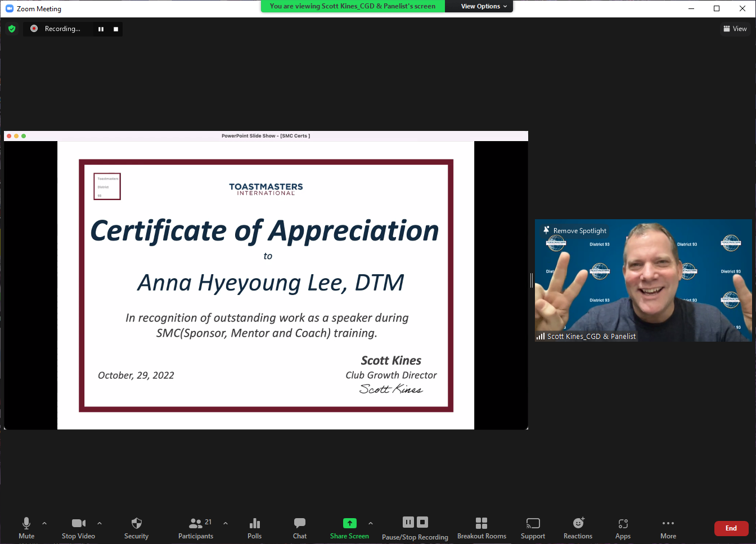Click the shared screen divider handle
The image size is (756, 544).
coord(532,280)
